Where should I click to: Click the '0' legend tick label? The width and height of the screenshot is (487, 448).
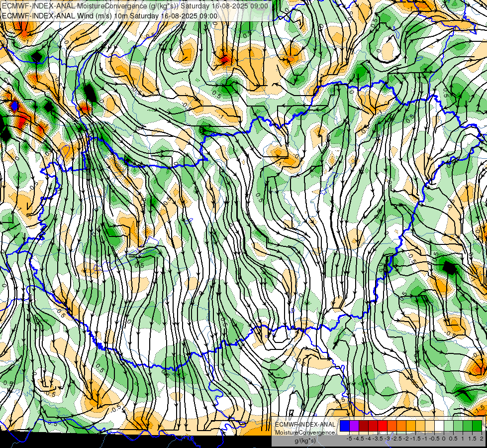444,439
